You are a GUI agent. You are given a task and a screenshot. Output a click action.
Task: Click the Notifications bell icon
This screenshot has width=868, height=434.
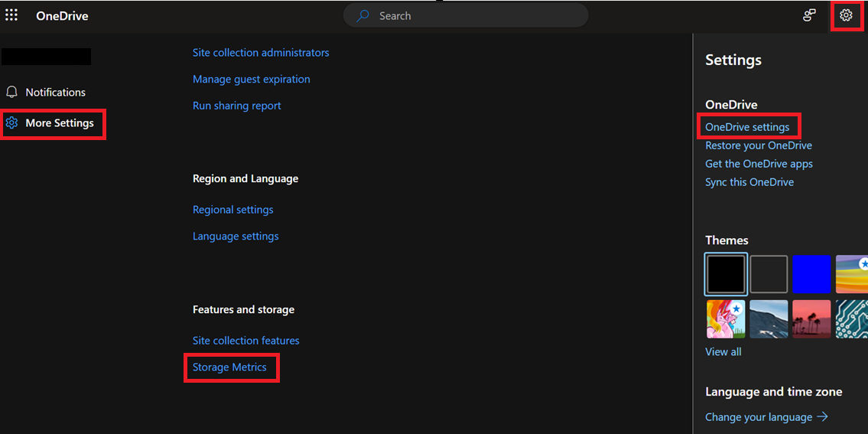pyautogui.click(x=11, y=92)
